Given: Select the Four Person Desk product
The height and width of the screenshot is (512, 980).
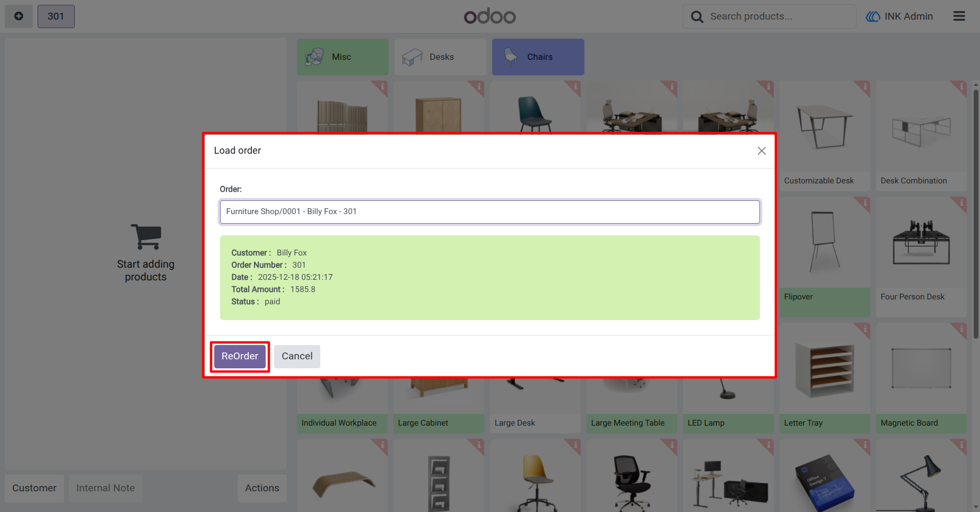Looking at the screenshot, I should coord(921,257).
